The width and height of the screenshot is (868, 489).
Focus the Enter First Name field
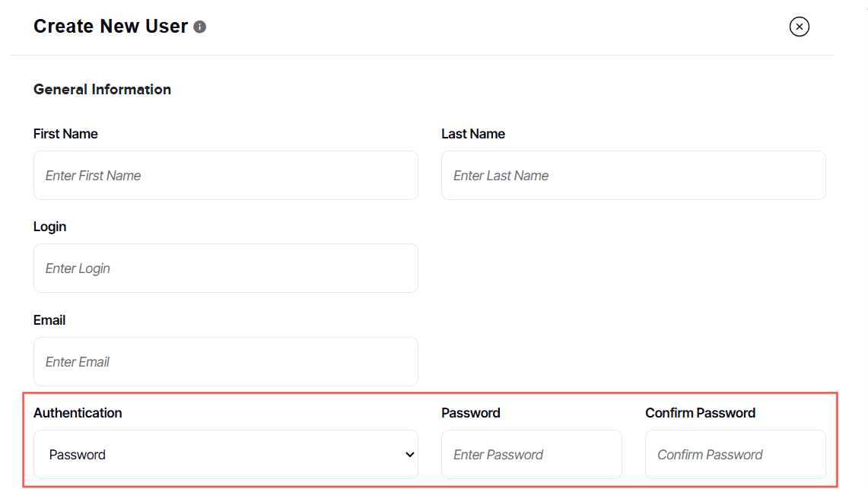coord(225,176)
